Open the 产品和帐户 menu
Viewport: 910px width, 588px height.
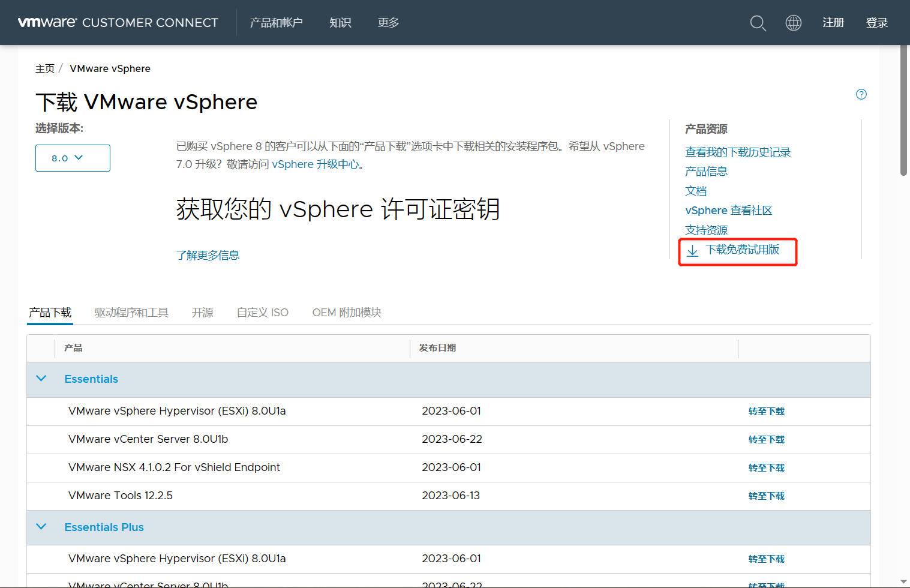[x=277, y=23]
